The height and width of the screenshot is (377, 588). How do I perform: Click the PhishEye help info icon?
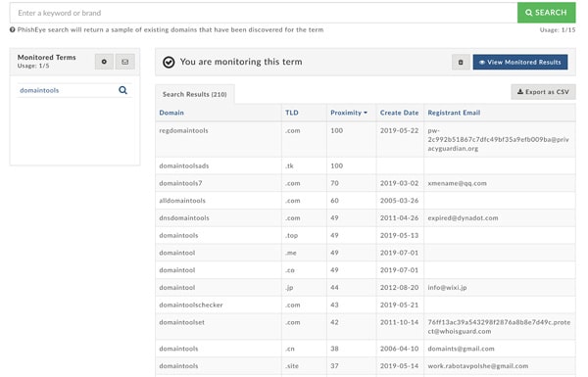(13, 29)
